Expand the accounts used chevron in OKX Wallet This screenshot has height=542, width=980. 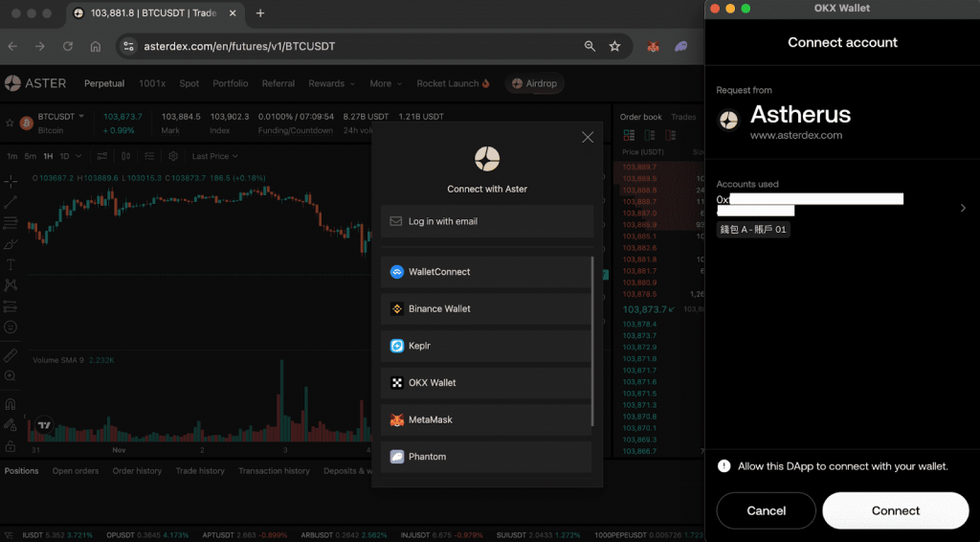962,208
